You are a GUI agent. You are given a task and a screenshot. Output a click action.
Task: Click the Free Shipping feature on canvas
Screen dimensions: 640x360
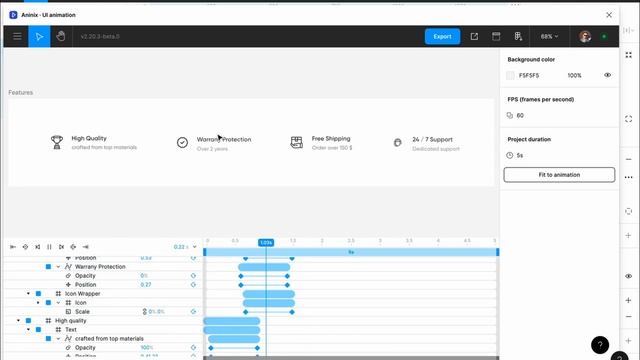click(x=321, y=143)
